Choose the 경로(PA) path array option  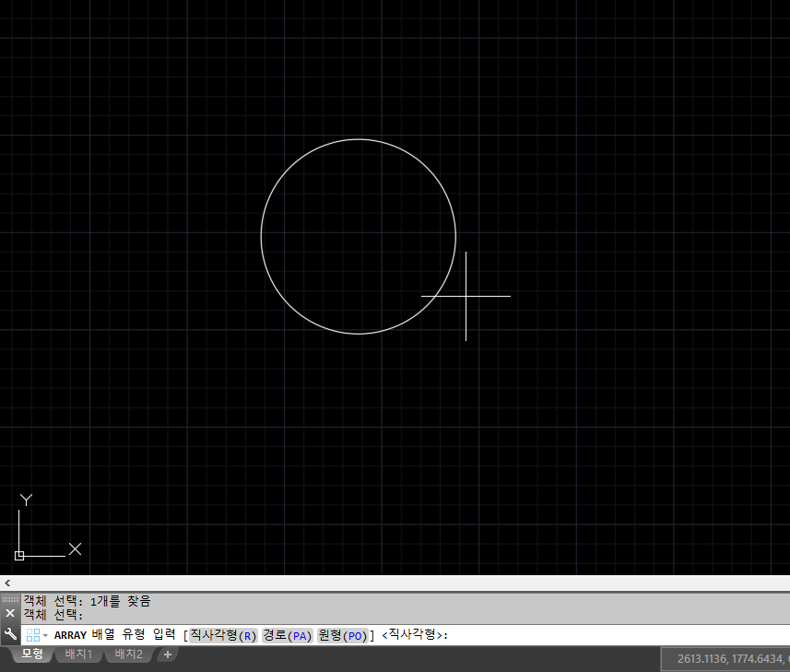point(288,635)
